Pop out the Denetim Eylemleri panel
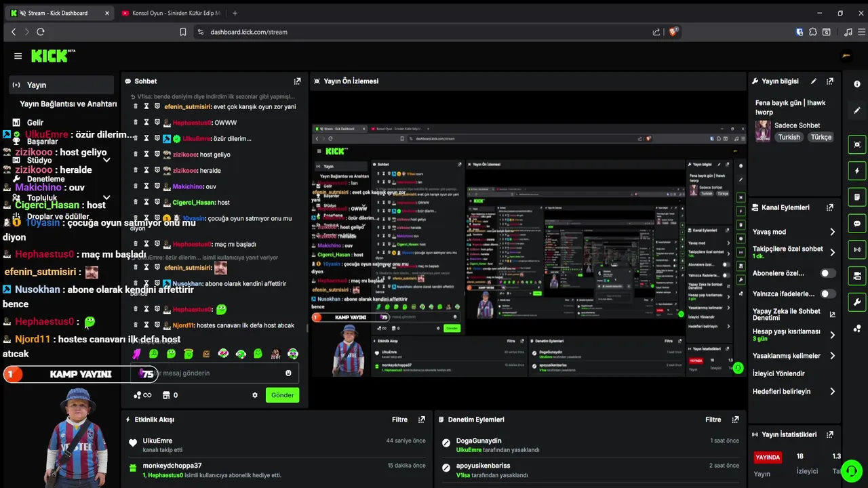 pyautogui.click(x=736, y=420)
